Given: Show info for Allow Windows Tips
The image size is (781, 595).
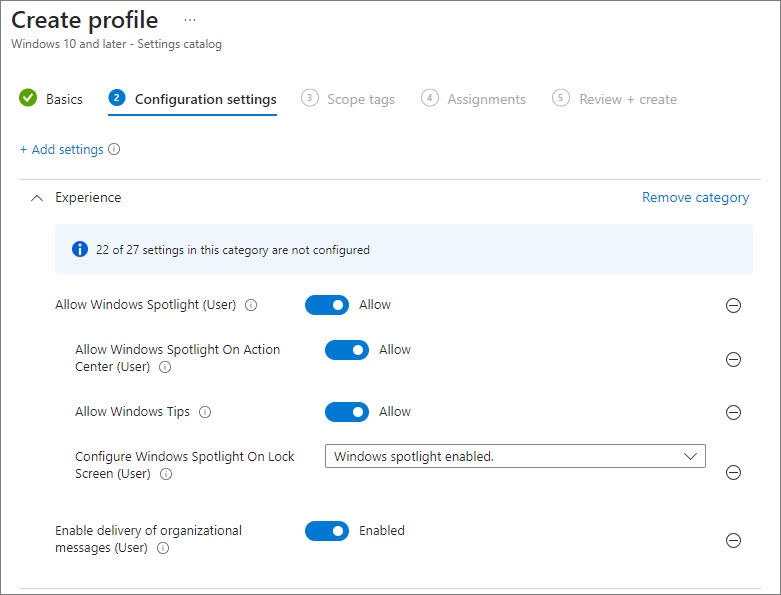Looking at the screenshot, I should pyautogui.click(x=205, y=412).
